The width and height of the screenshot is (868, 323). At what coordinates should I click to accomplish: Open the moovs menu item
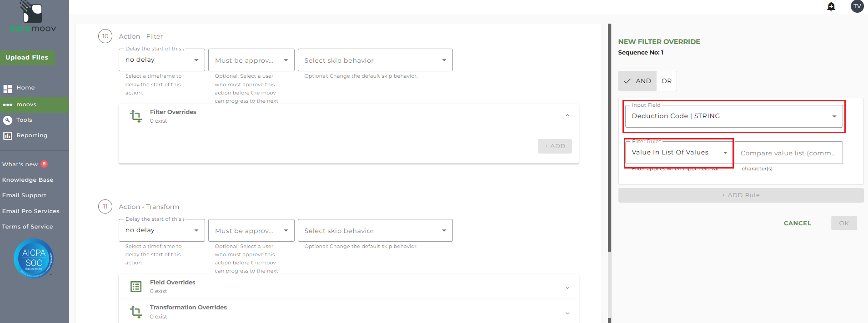click(26, 104)
